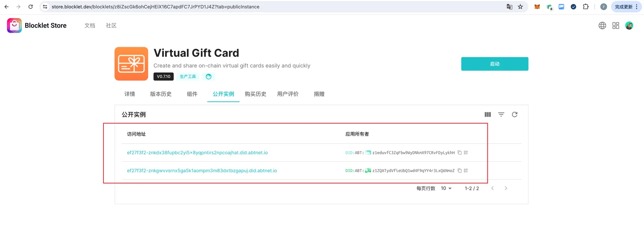Click the translate page icon in address bar

click(510, 7)
